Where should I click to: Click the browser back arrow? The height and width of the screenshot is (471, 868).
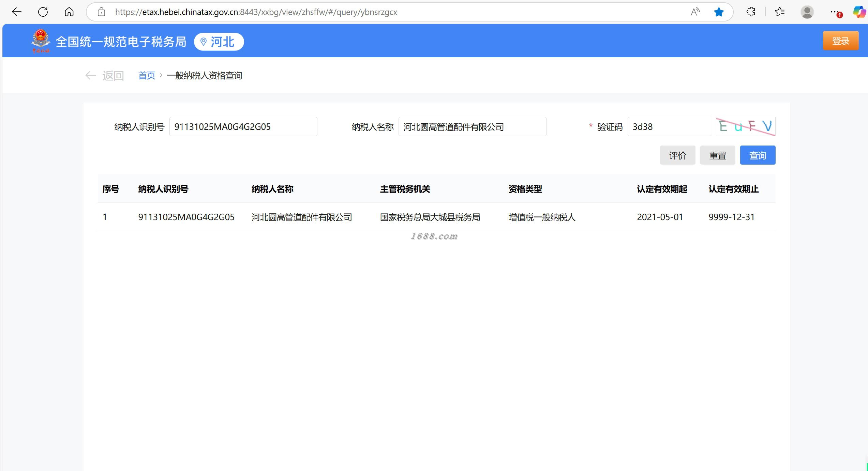point(16,12)
